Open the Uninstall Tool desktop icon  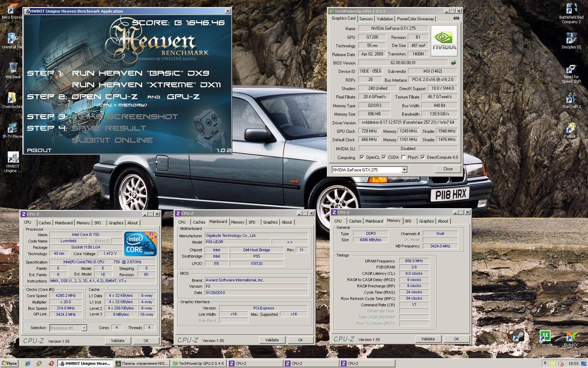[12, 40]
